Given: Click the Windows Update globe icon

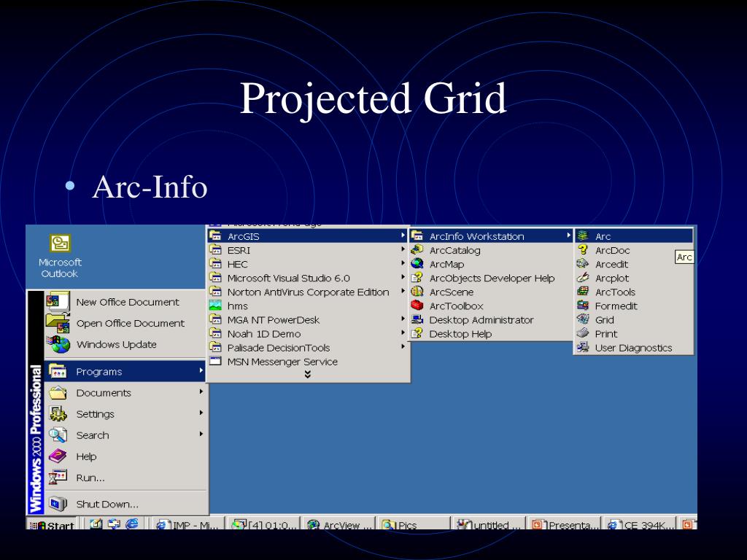Looking at the screenshot, I should (58, 344).
